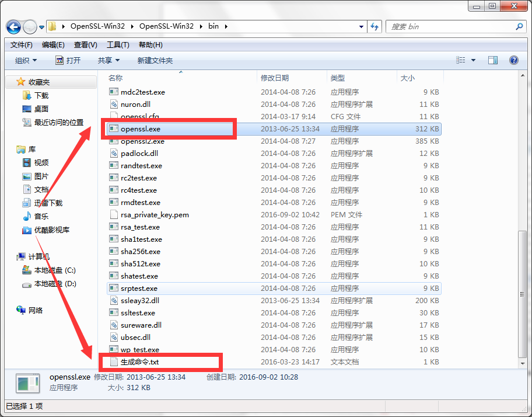
Task: Open the 共享 dropdown in toolbar
Action: point(108,61)
